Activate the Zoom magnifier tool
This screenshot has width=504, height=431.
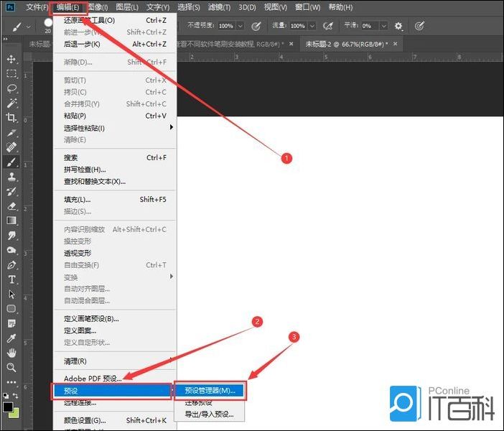(11, 367)
